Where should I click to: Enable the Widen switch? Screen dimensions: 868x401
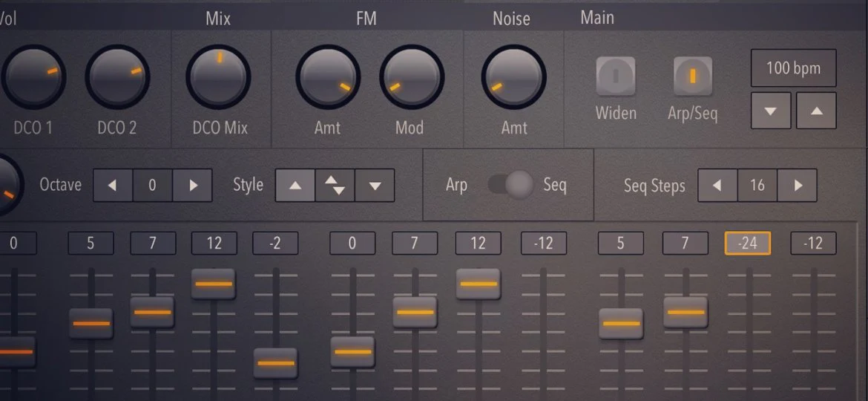click(x=616, y=76)
